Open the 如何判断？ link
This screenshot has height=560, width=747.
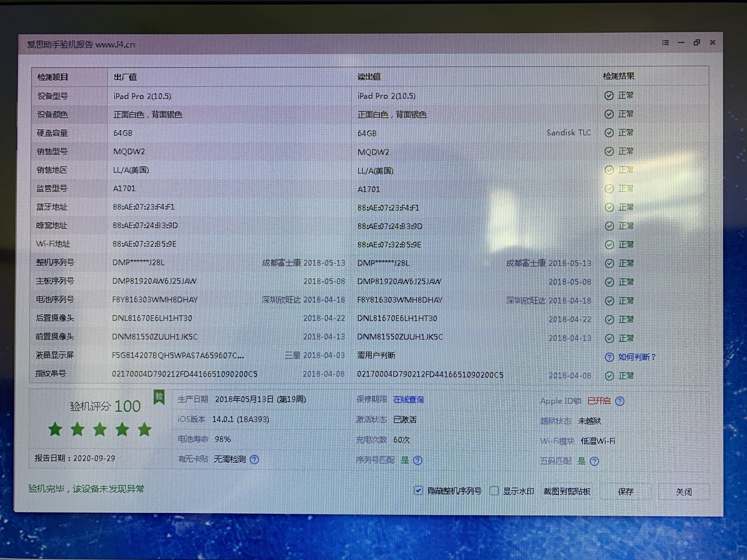tap(637, 357)
